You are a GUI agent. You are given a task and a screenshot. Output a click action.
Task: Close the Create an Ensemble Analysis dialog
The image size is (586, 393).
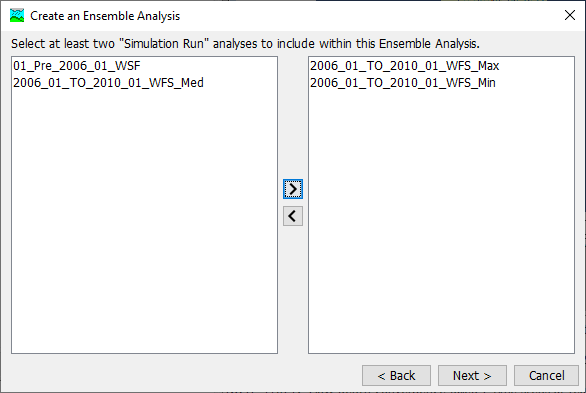(x=570, y=15)
